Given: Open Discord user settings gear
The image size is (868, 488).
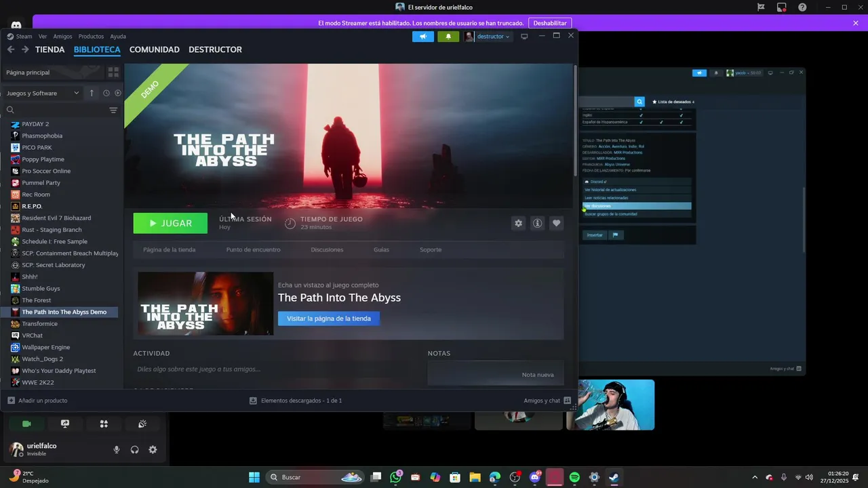Looking at the screenshot, I should [153, 449].
